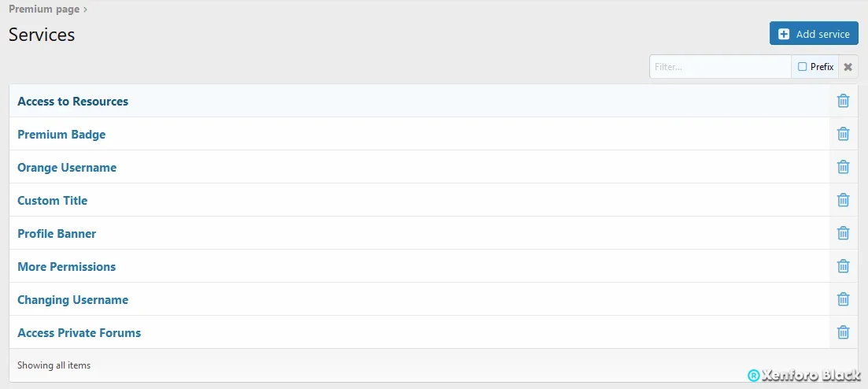Open the Orange Username service
This screenshot has width=868, height=389.
tap(67, 168)
